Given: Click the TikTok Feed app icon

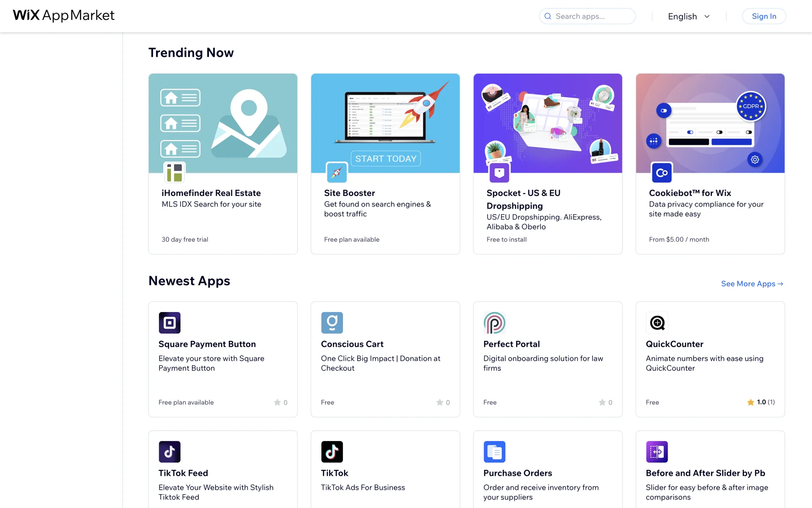Looking at the screenshot, I should (x=169, y=452).
